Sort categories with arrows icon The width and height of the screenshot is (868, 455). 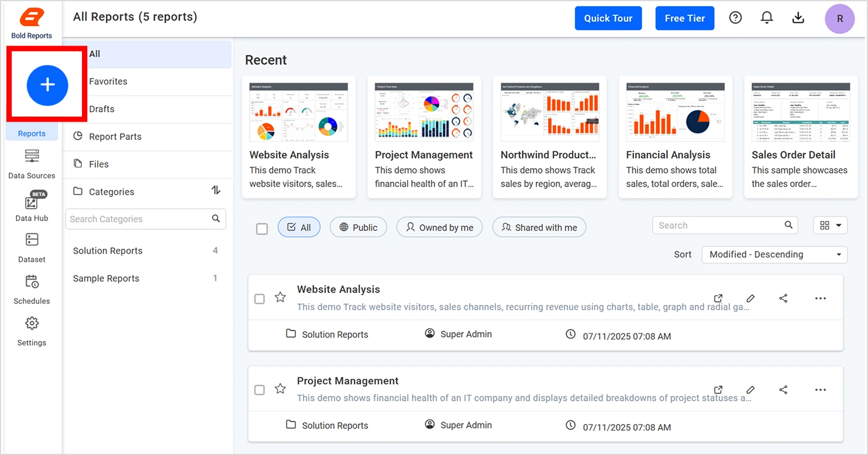click(216, 191)
